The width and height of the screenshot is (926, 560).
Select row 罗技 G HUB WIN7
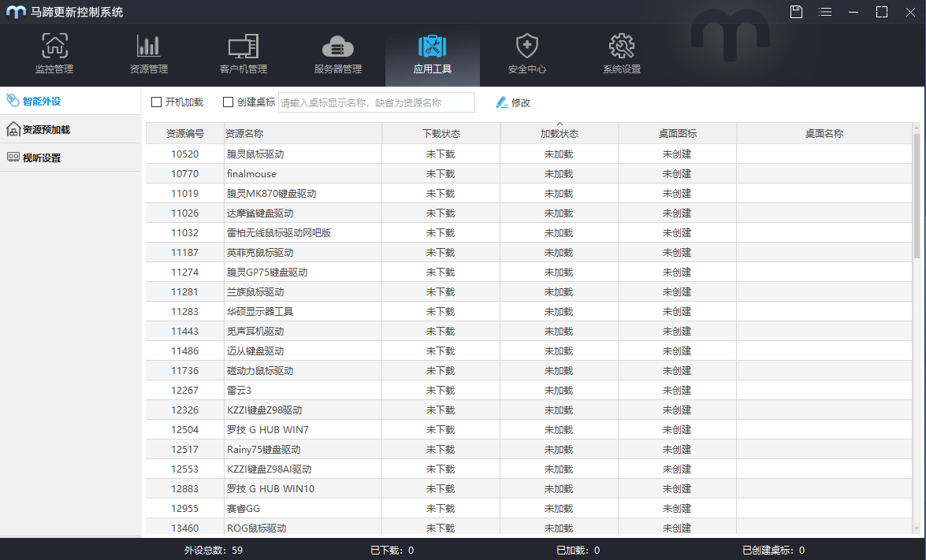click(x=529, y=429)
